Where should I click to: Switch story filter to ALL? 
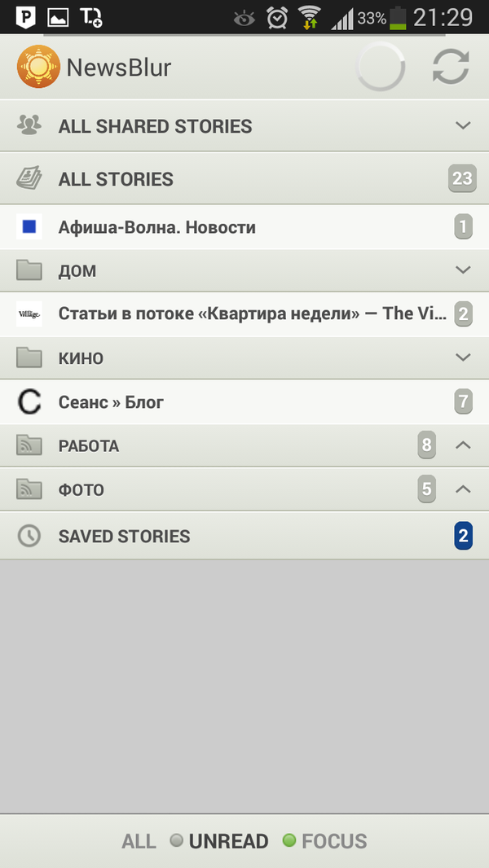click(139, 841)
